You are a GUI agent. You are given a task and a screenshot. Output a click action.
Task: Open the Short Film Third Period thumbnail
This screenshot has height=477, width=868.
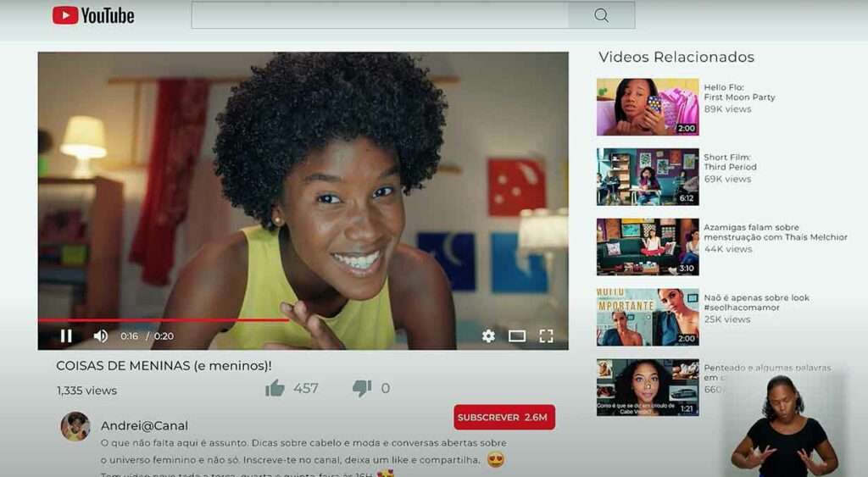648,176
